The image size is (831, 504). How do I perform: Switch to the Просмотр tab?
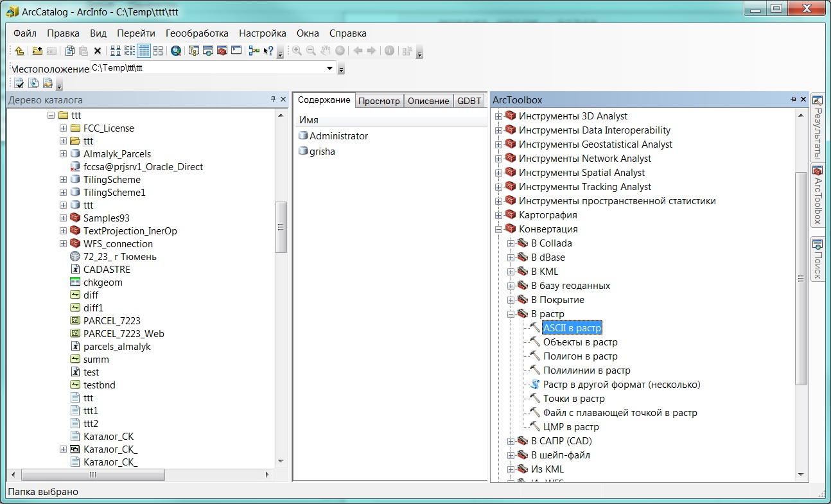point(379,101)
